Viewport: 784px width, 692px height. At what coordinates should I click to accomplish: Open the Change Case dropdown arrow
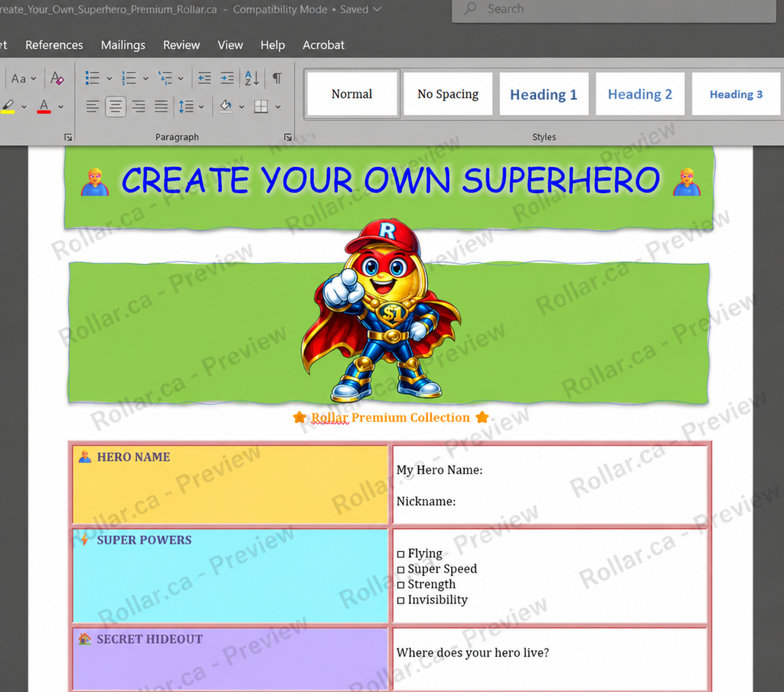tap(34, 79)
